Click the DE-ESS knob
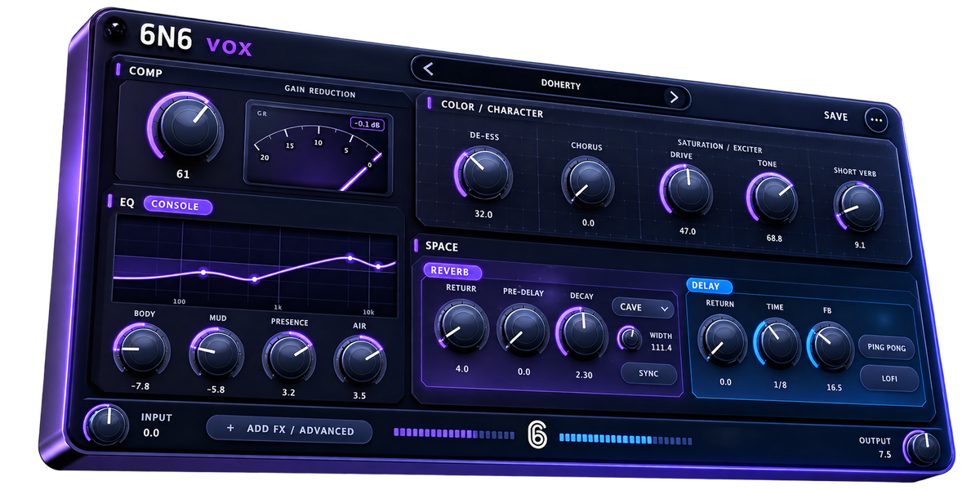The height and width of the screenshot is (490, 980). click(483, 173)
